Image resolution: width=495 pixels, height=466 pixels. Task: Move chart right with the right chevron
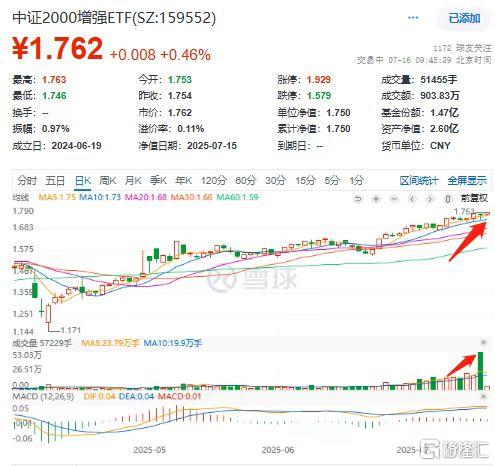tap(430, 199)
